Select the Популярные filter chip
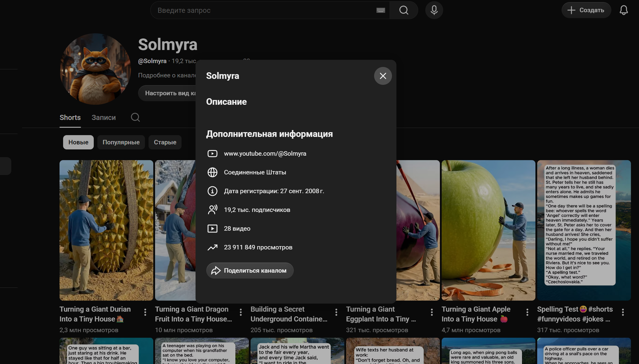The width and height of the screenshot is (639, 364). tap(121, 142)
